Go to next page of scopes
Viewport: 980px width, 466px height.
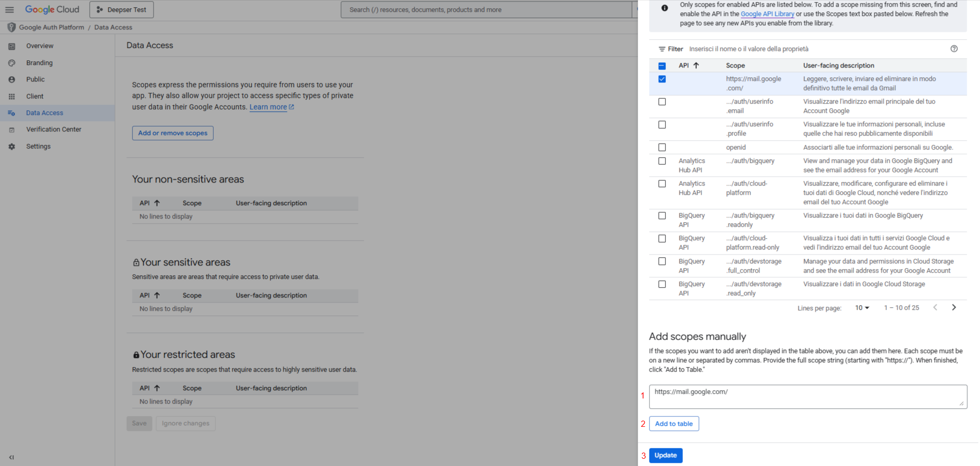pos(954,307)
